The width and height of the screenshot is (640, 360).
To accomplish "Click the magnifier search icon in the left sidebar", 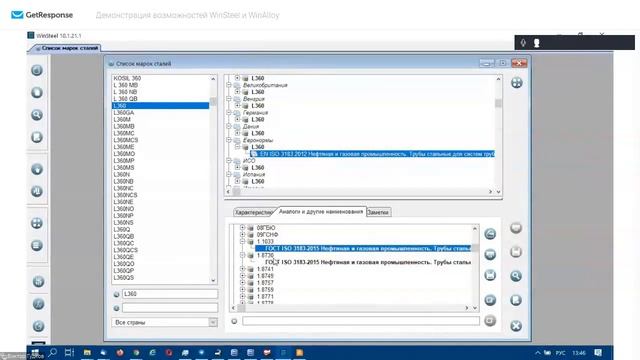I will pyautogui.click(x=37, y=115).
